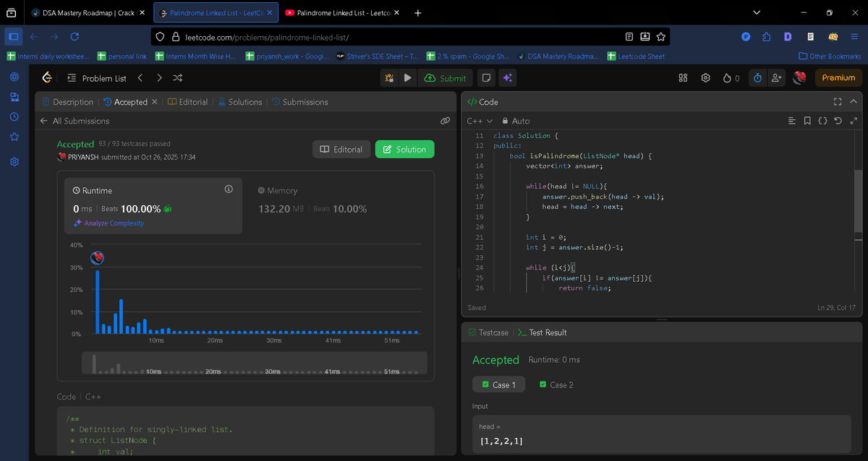Open the notes sticky-note icon
This screenshot has height=461, width=868.
(487, 78)
